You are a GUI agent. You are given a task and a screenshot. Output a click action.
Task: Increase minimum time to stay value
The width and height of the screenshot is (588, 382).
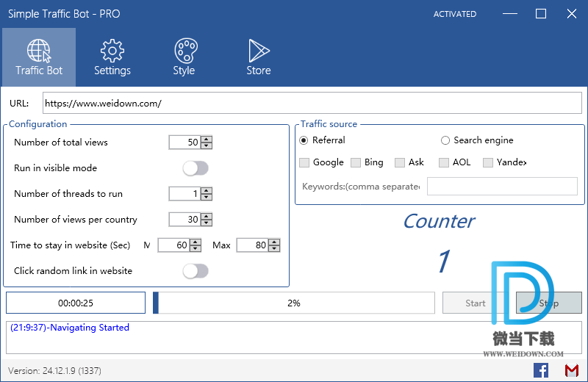click(196, 242)
